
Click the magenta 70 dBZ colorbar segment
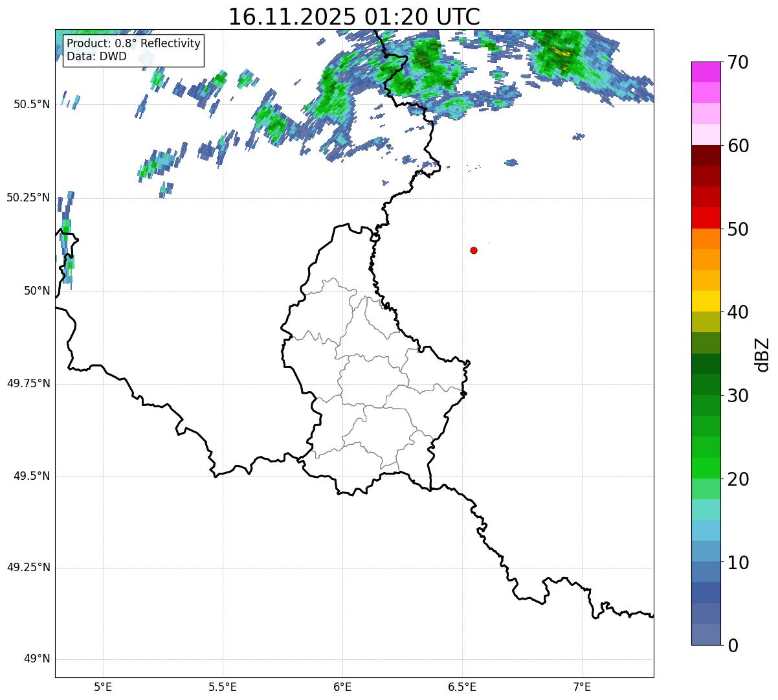coord(706,72)
